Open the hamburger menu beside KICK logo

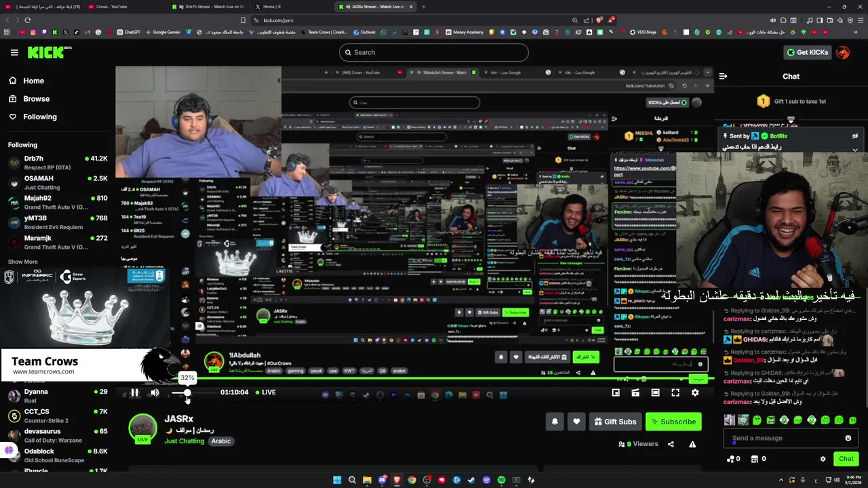tap(14, 52)
